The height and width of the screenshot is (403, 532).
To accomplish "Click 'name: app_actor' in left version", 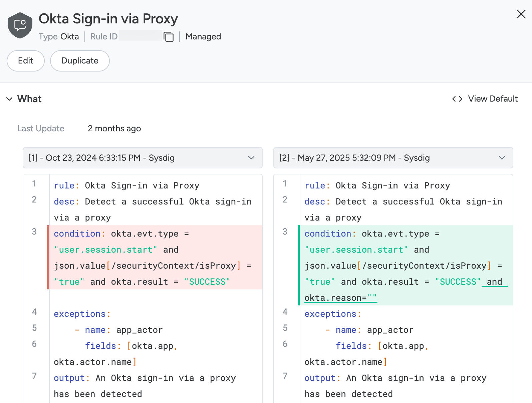I will [x=124, y=330].
